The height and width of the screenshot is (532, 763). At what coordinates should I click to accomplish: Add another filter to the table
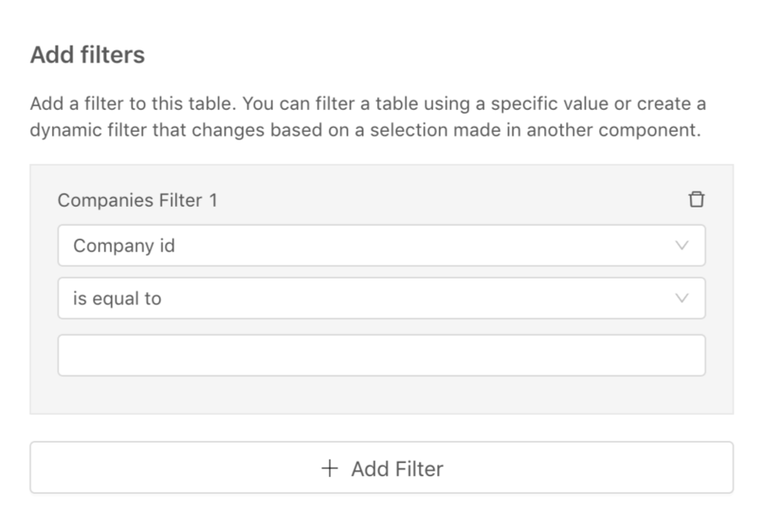coord(381,468)
